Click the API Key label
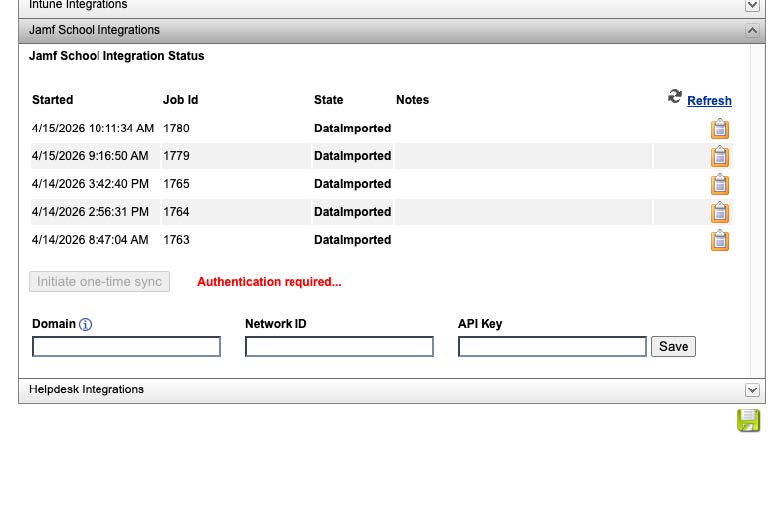 480,324
